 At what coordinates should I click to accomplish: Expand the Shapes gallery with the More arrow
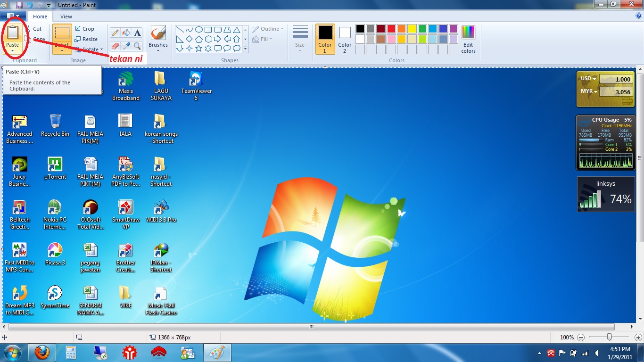click(245, 49)
